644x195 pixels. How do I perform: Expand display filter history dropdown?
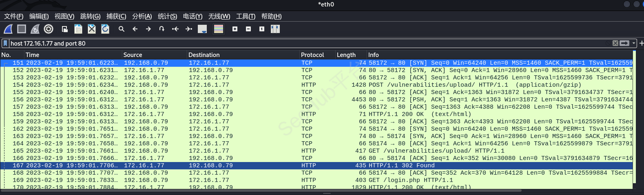coord(634,43)
